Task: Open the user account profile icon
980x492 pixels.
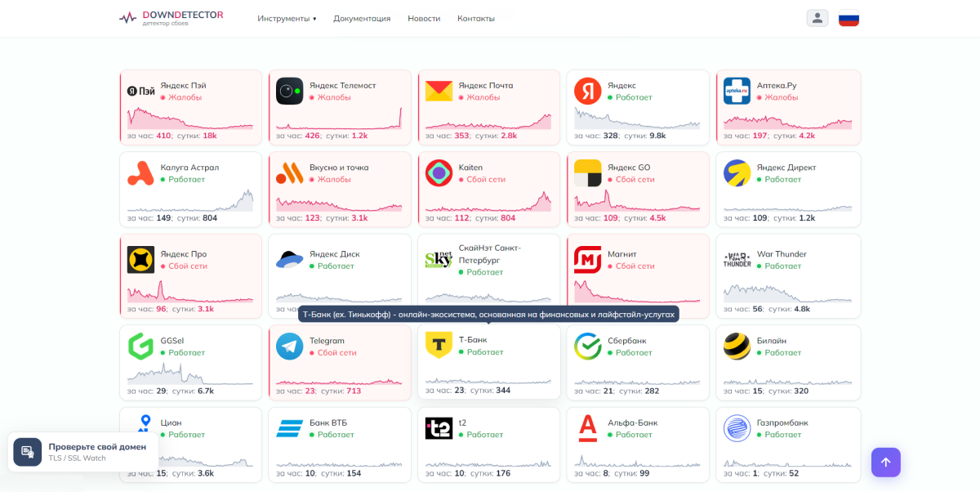Action: (817, 18)
